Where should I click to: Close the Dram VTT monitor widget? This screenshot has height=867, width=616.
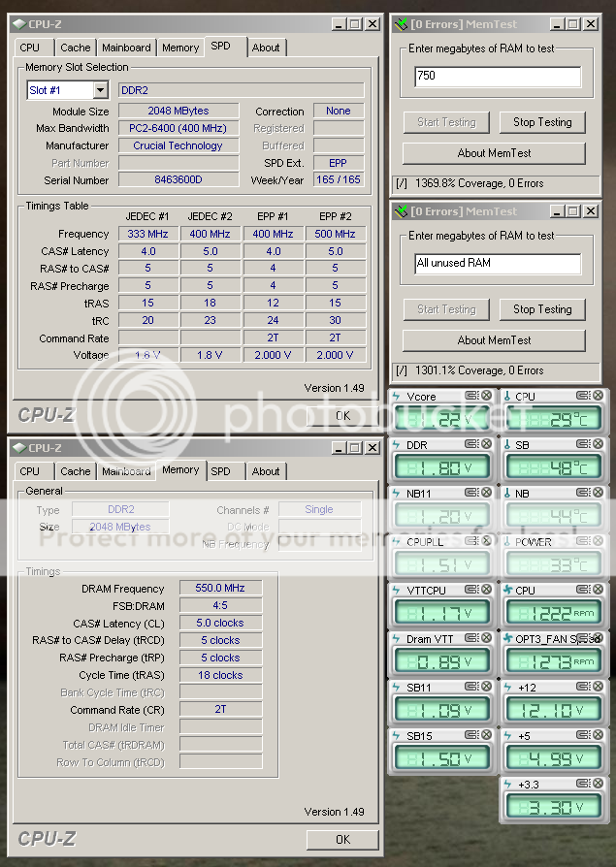486,638
